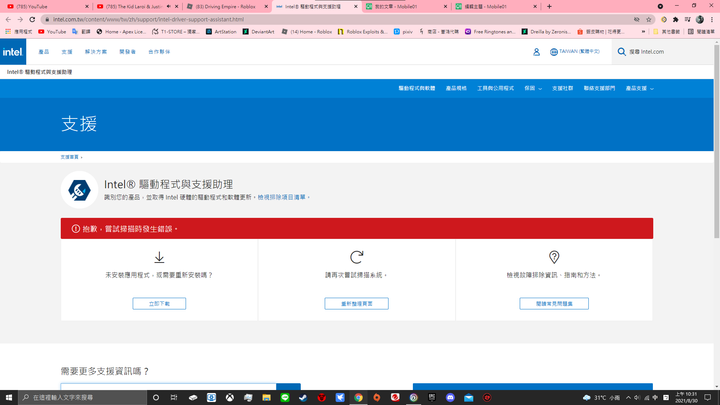The height and width of the screenshot is (405, 720).
Task: Click the Chrome address bar URL
Action: [x=148, y=19]
